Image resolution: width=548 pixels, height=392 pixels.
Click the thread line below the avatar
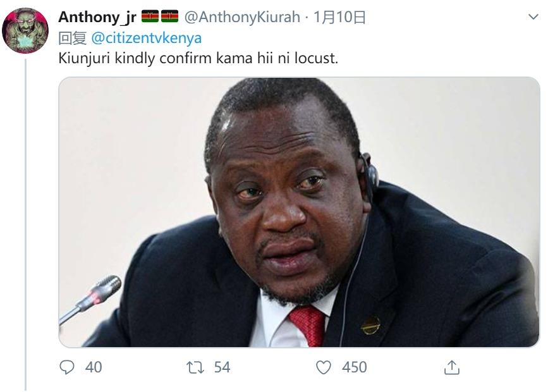point(25,224)
